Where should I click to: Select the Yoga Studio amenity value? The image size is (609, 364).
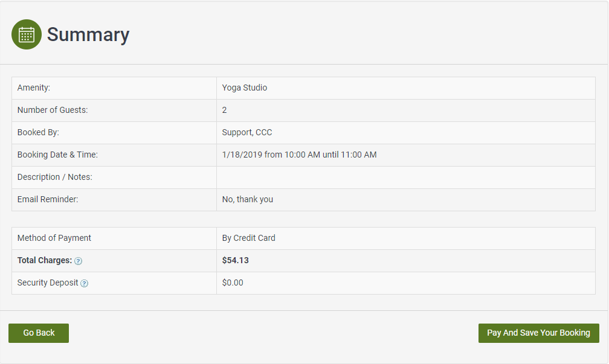pyautogui.click(x=244, y=88)
